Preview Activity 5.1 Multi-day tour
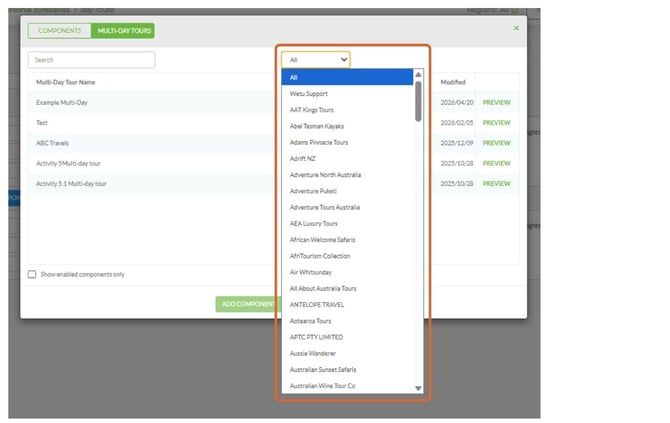This screenshot has width=670, height=423. 497,184
